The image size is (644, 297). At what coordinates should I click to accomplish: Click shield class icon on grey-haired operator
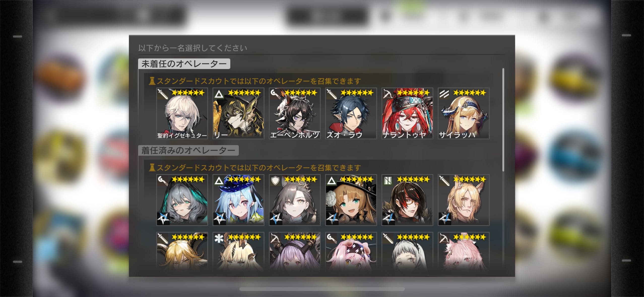pyautogui.click(x=275, y=181)
